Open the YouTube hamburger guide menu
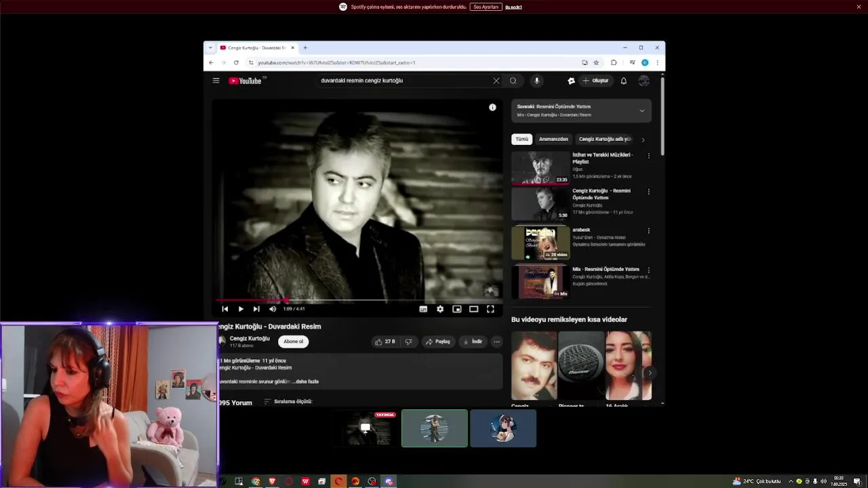Screen dimensions: 868x488 [x=216, y=81]
